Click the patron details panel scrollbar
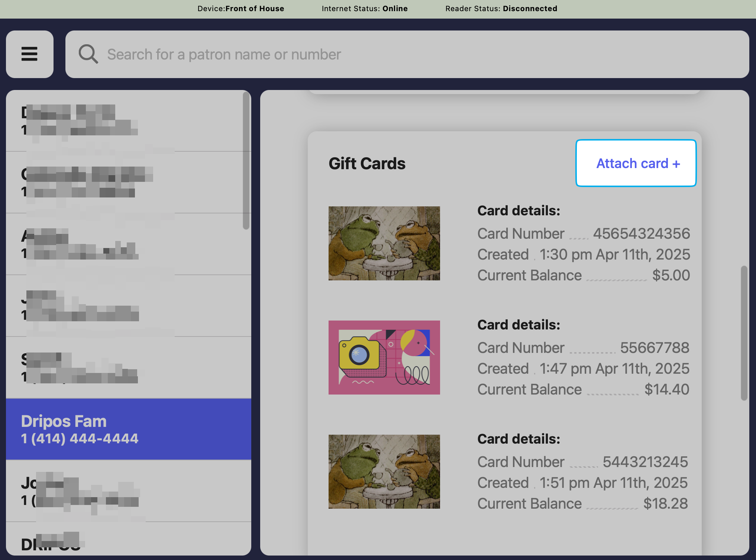756x560 pixels. coord(744,333)
